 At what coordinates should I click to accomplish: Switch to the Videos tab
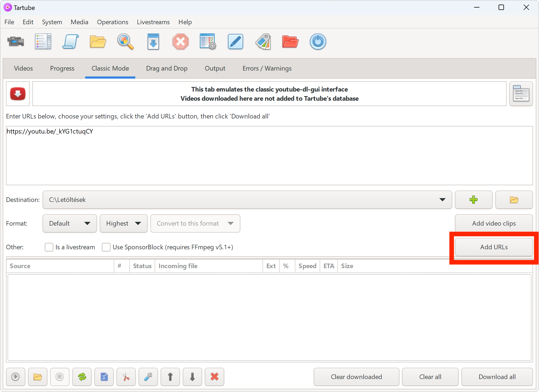(23, 68)
